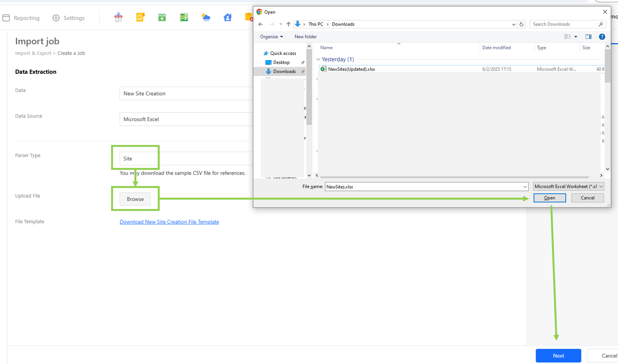Go up one folder level
This screenshot has width=618, height=364.
[x=288, y=24]
